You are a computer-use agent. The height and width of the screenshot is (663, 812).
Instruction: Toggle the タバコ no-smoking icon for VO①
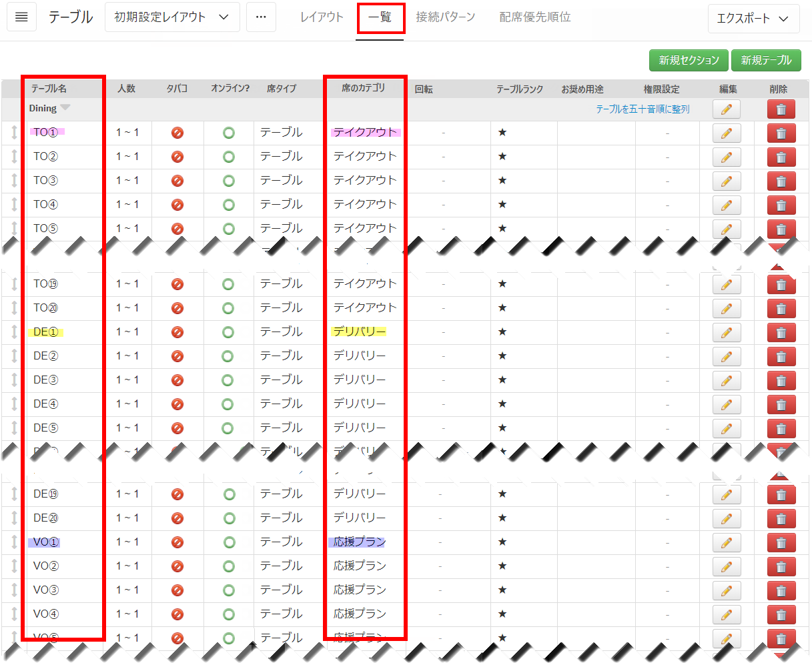tap(177, 542)
